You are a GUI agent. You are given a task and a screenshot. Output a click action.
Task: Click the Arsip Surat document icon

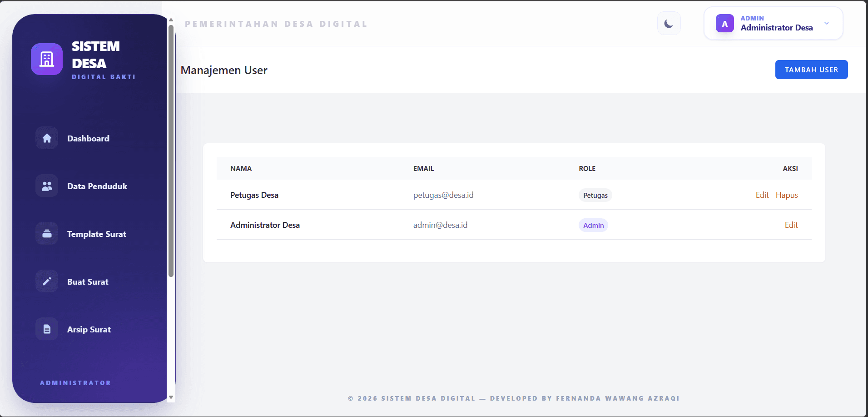click(x=47, y=329)
